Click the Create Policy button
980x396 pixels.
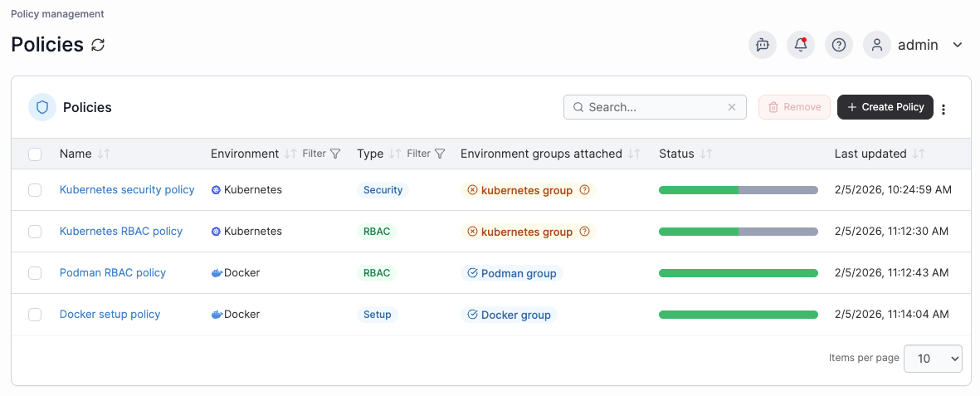click(x=885, y=107)
